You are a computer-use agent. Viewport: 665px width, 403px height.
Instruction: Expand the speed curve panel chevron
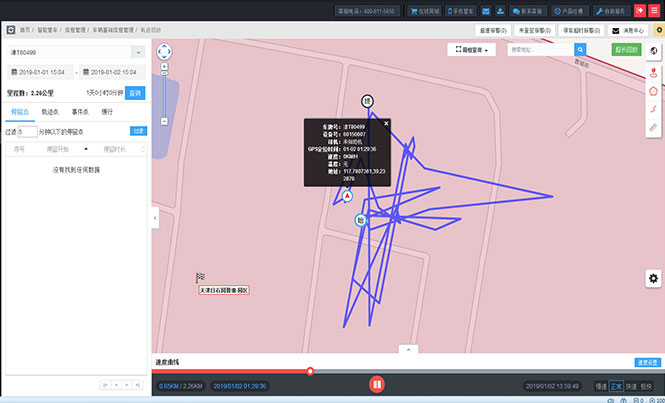pyautogui.click(x=407, y=349)
